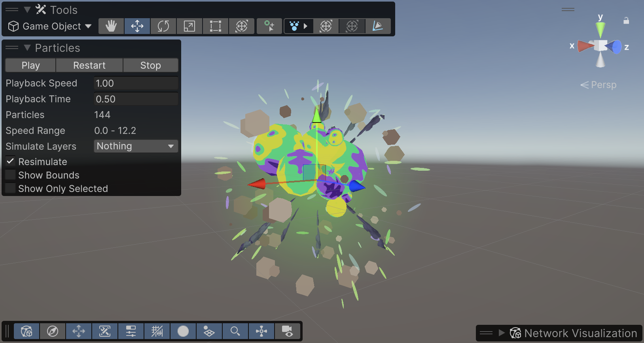
Task: Click the Playback Speed value field
Action: pos(136,83)
